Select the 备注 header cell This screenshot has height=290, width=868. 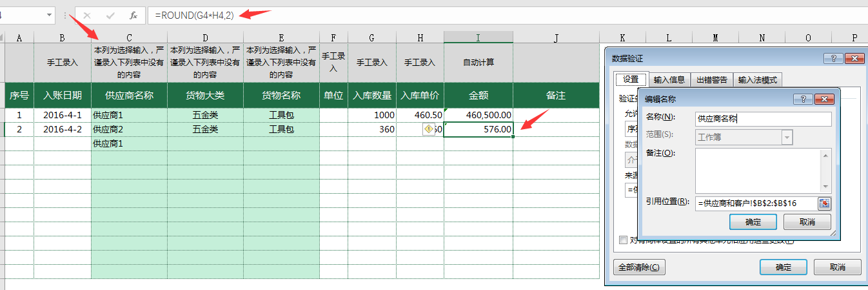coord(556,96)
